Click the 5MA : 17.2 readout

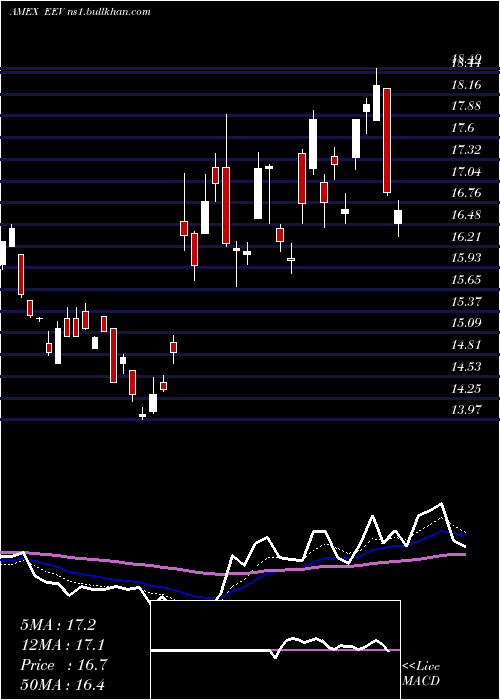click(58, 625)
